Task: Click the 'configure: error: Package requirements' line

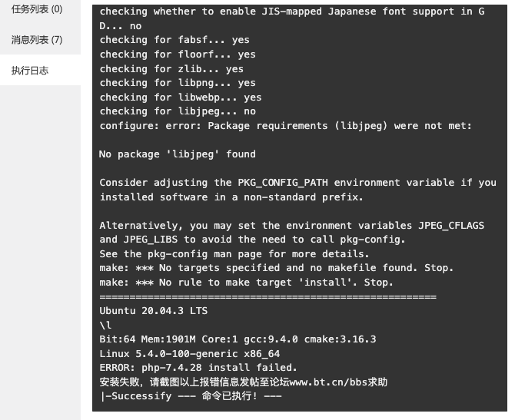Action: [x=285, y=126]
